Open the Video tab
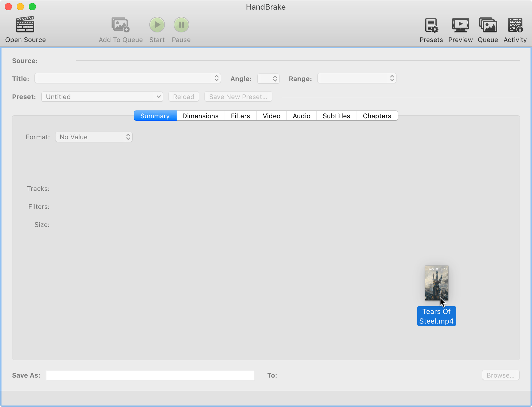Image resolution: width=532 pixels, height=407 pixels. pyautogui.click(x=271, y=116)
